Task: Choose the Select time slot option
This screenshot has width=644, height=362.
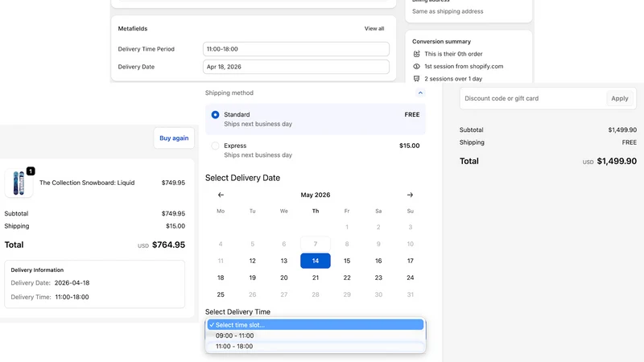Action: tap(316, 325)
